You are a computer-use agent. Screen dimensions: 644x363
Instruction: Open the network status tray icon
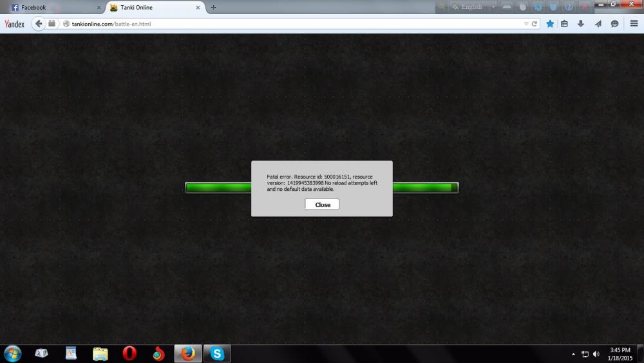[585, 354]
